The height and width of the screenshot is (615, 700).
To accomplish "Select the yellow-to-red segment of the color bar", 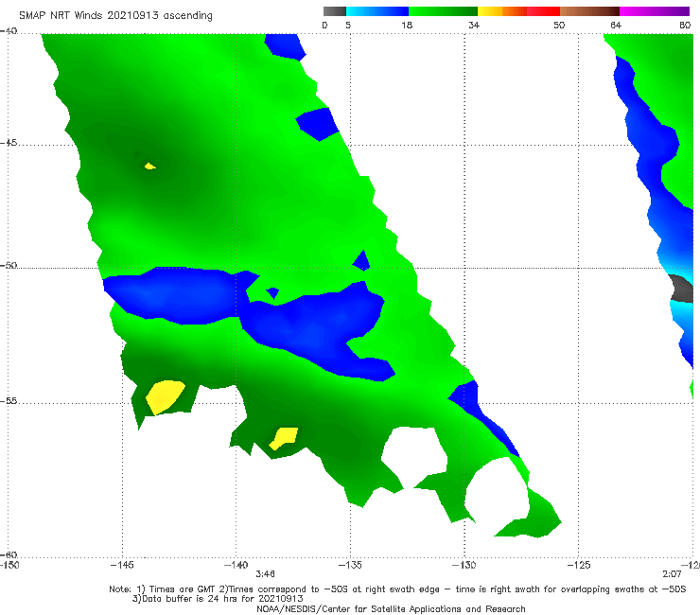I will [x=518, y=11].
